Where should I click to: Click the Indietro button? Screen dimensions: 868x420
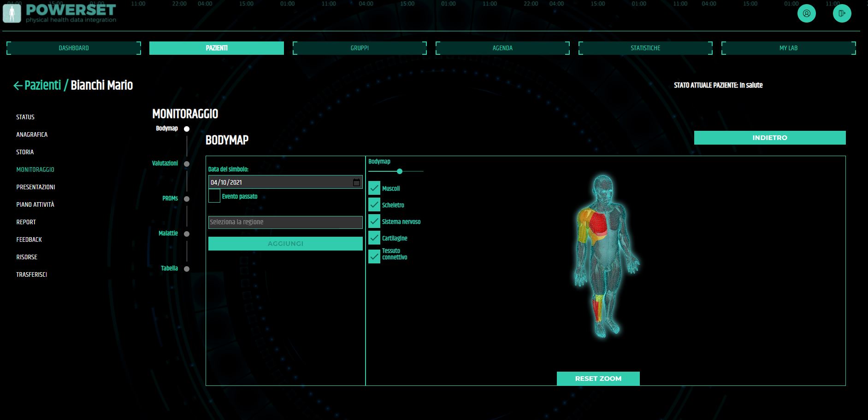click(770, 137)
